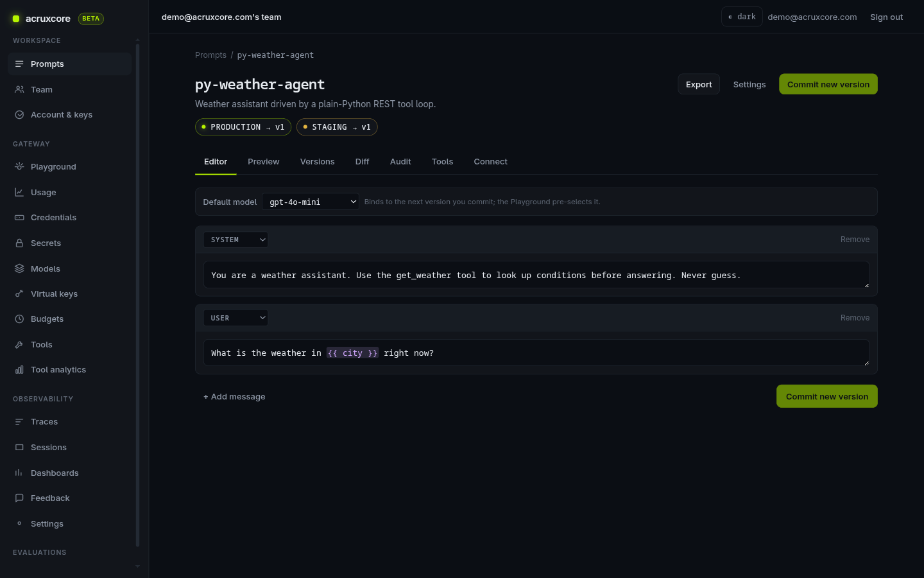Click the Credentials card icon
Viewport: 924px width, 578px height.
(19, 217)
